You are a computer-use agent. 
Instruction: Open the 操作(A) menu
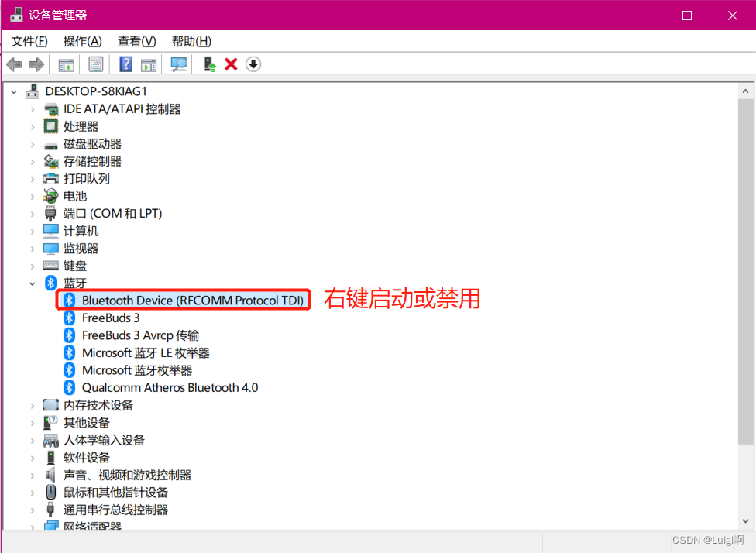82,42
